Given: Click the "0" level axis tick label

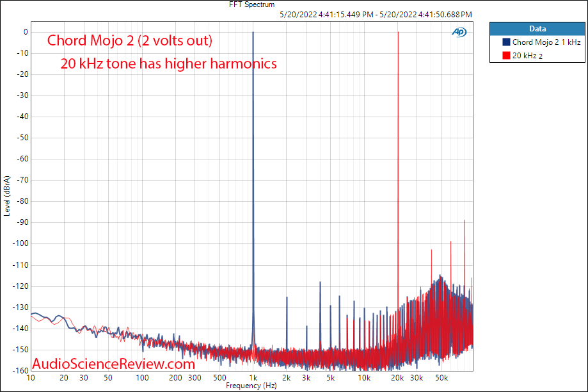Looking at the screenshot, I should click(26, 32).
